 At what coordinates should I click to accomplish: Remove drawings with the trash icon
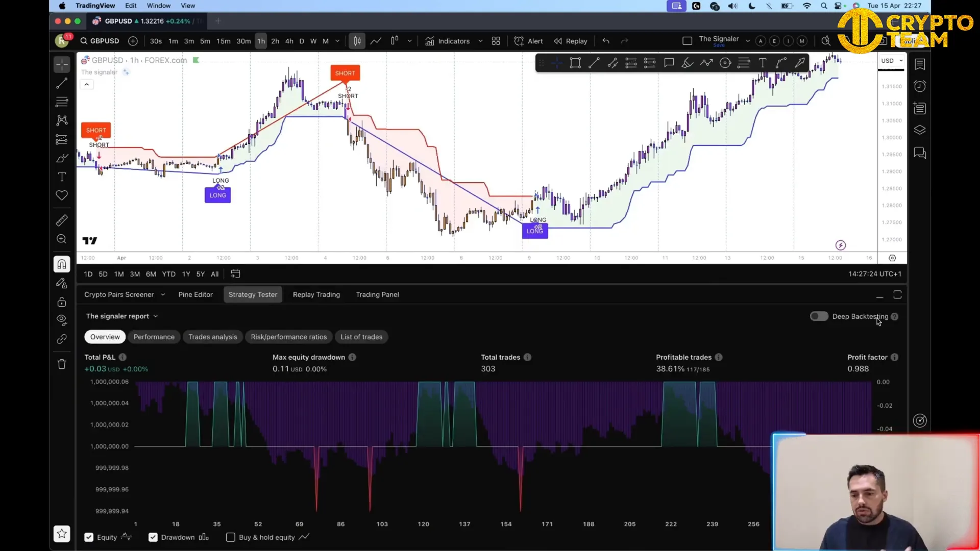62,364
